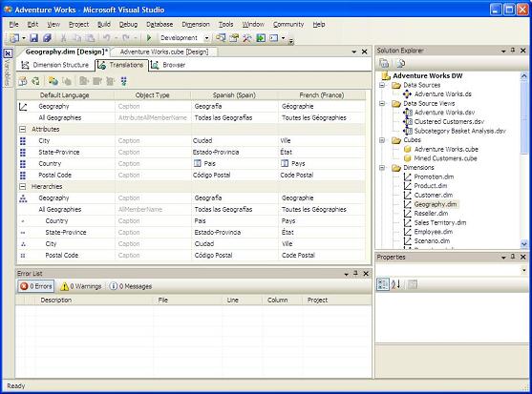Open the Project menu
532x394 pixels.
click(78, 25)
